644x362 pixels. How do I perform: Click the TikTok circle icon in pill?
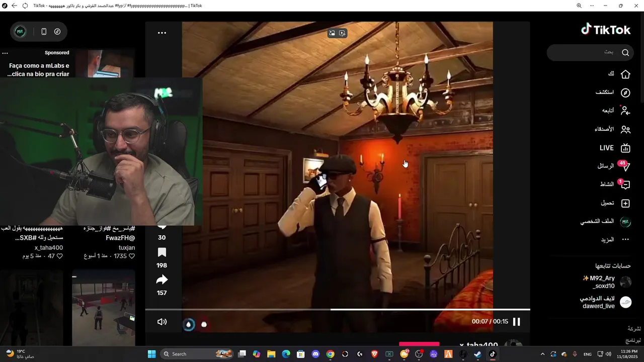click(x=57, y=32)
